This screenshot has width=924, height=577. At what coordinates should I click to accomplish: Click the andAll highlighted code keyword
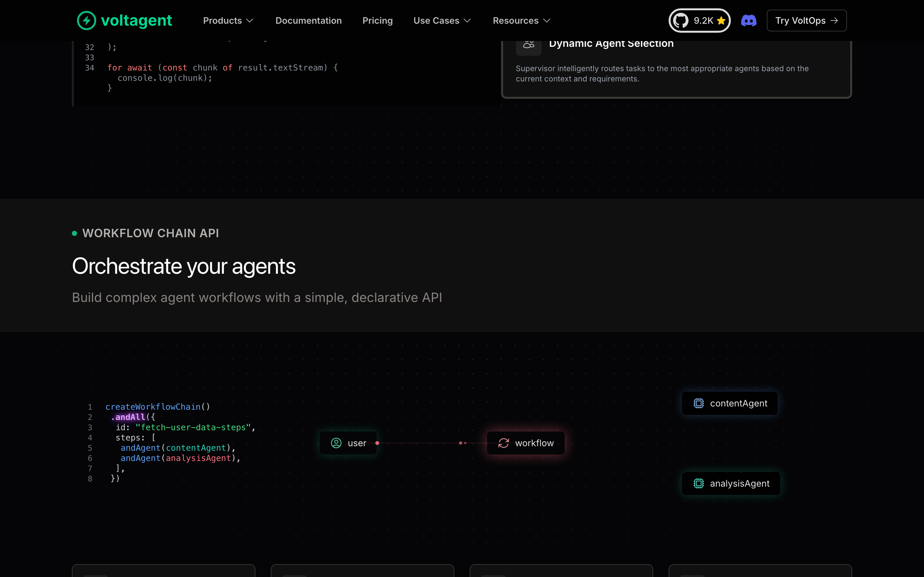130,417
